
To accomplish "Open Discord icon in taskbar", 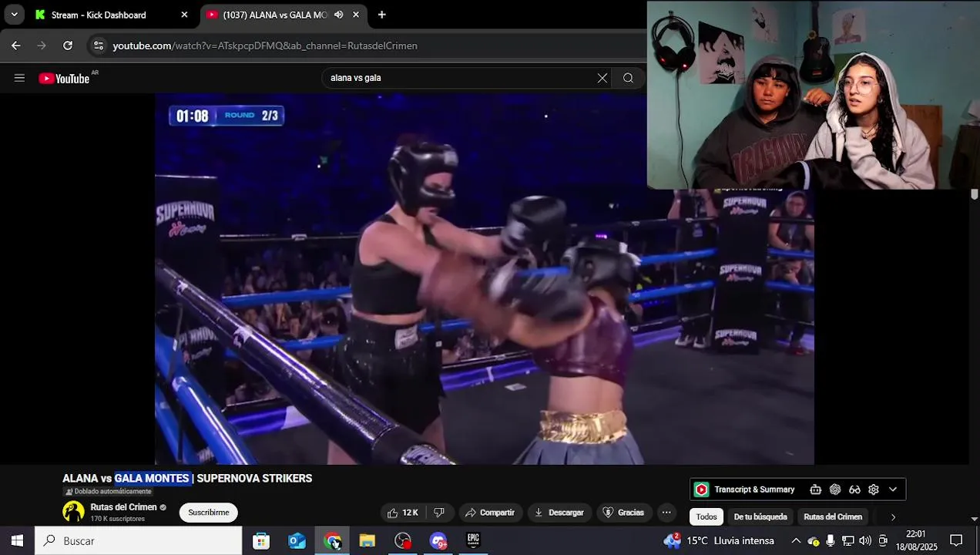I will (x=438, y=541).
